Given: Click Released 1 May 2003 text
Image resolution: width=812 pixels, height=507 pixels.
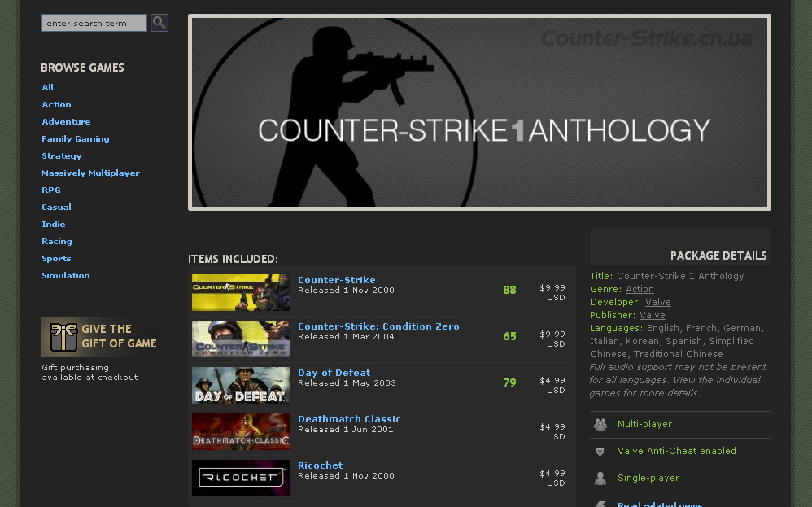Looking at the screenshot, I should click(x=347, y=383).
